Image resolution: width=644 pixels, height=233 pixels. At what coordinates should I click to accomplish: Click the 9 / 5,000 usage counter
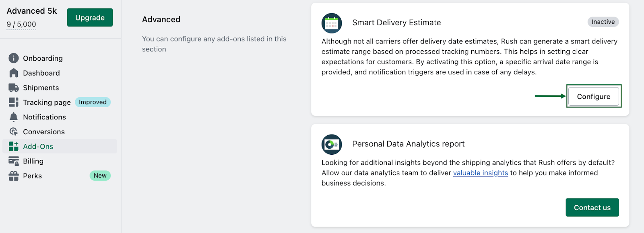[x=21, y=25]
